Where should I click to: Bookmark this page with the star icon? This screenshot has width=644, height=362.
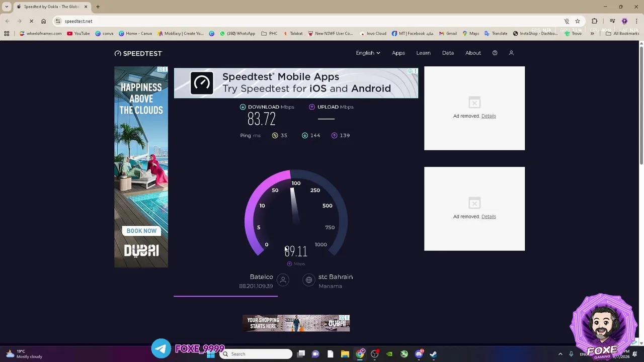pyautogui.click(x=578, y=21)
